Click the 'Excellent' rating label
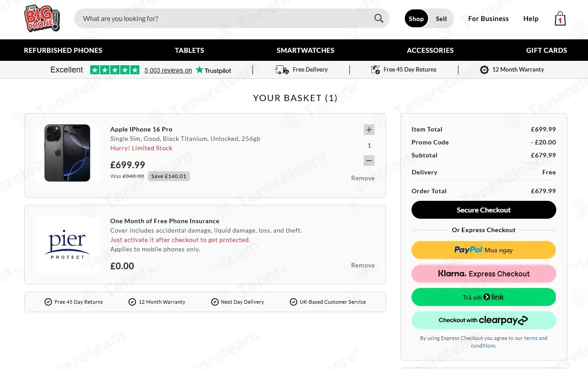This screenshot has height=369, width=588. 67,70
